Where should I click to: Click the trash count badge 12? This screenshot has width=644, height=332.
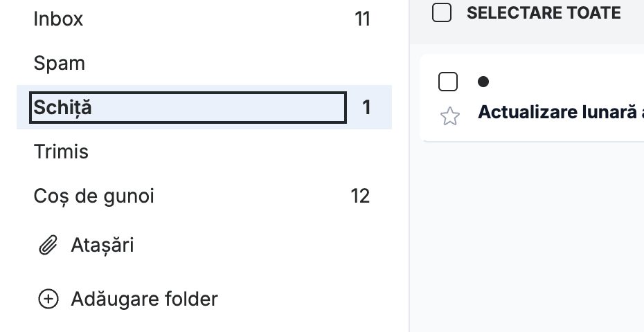tap(360, 196)
